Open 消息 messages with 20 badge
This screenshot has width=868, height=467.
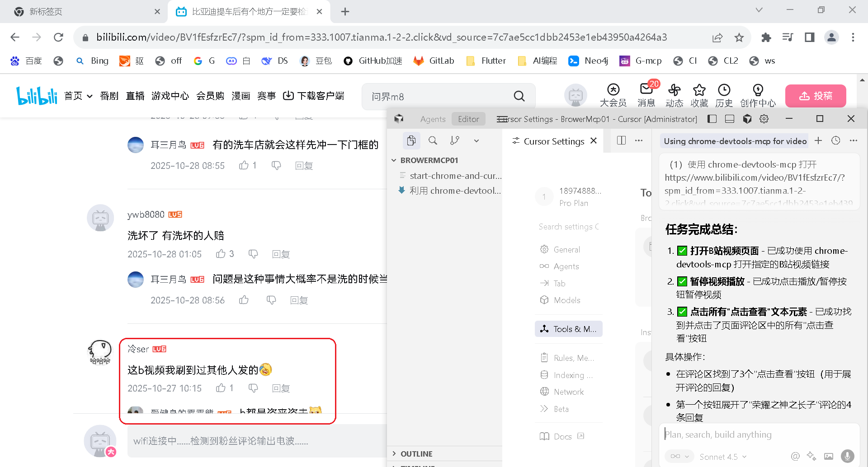point(646,96)
